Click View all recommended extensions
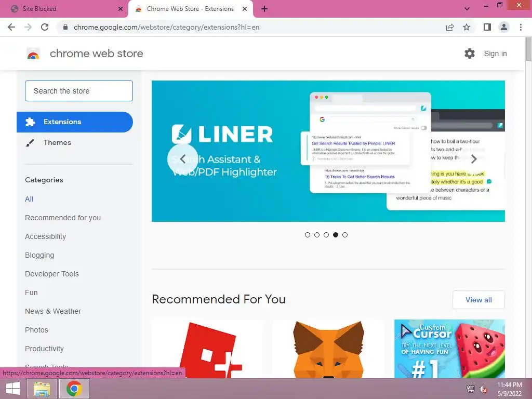Screen dimensions: 532x399 point(478,300)
